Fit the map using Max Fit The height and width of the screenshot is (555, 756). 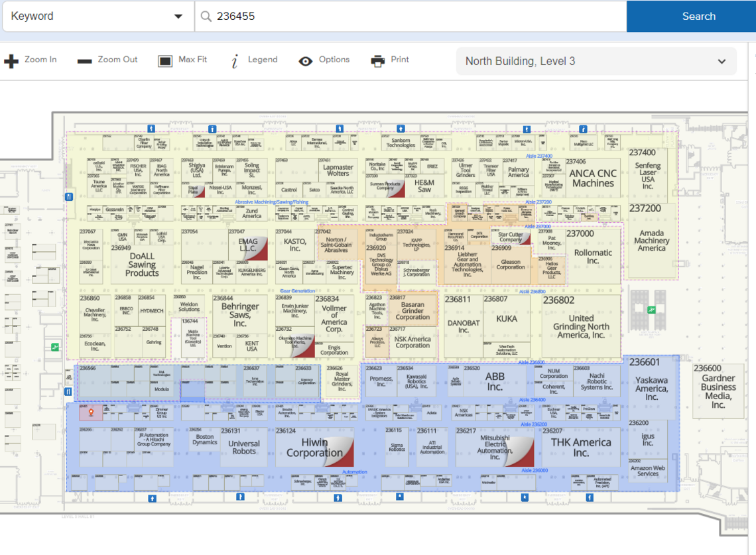(x=165, y=61)
